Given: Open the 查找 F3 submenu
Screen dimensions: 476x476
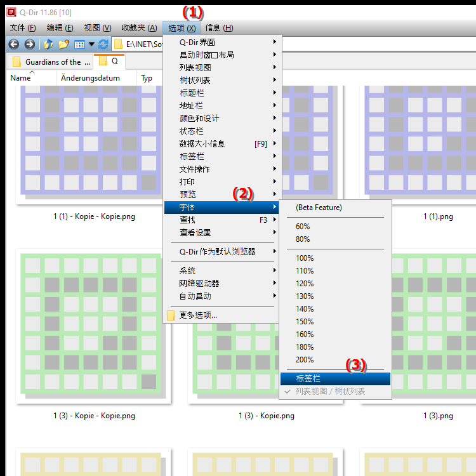Looking at the screenshot, I should (221, 220).
